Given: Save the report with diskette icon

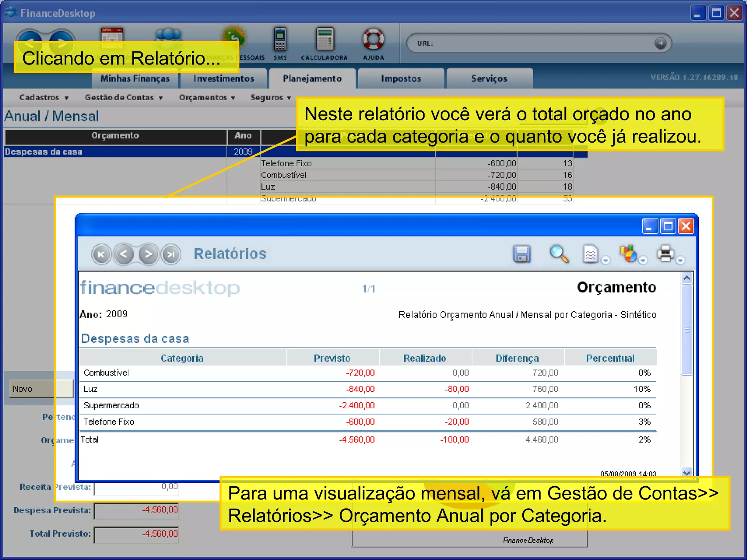Looking at the screenshot, I should [x=522, y=254].
